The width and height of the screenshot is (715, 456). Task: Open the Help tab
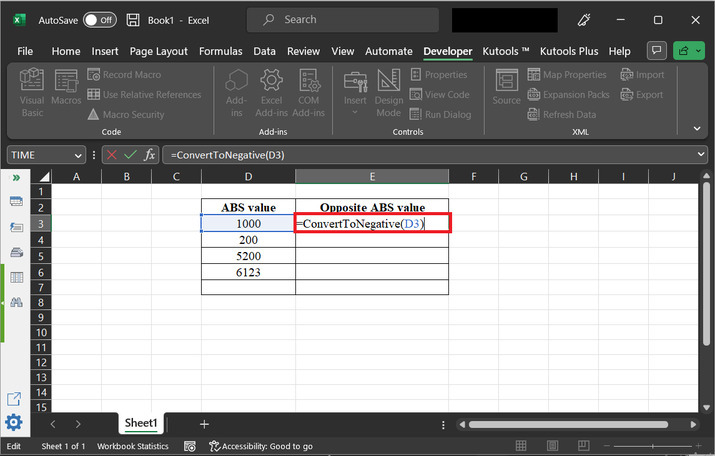click(619, 51)
